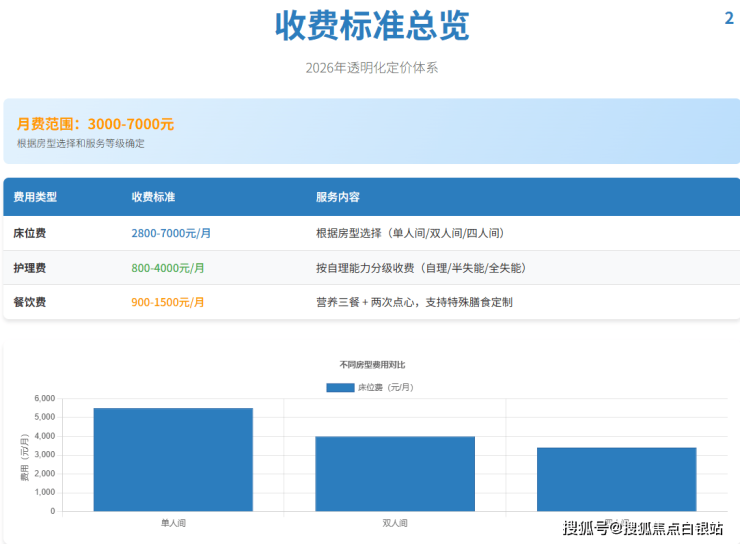
Task: Click the 费用类型 column header
Action: point(35,197)
